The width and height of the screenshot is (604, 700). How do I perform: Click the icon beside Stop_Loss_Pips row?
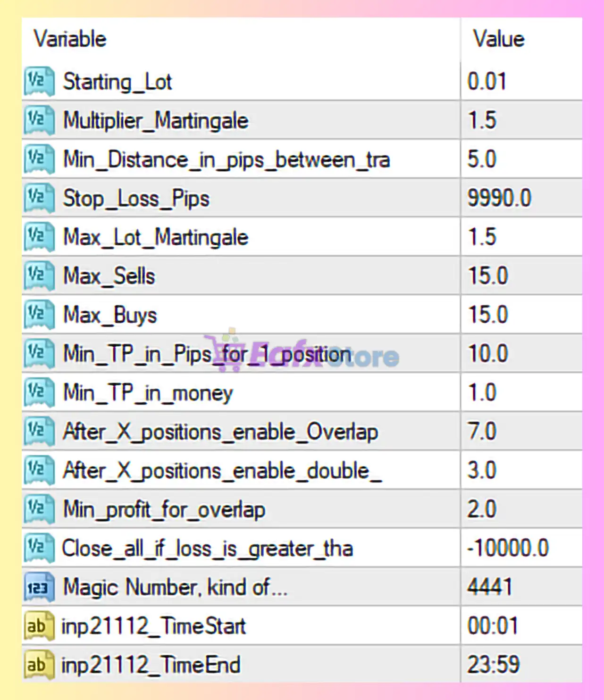39,198
